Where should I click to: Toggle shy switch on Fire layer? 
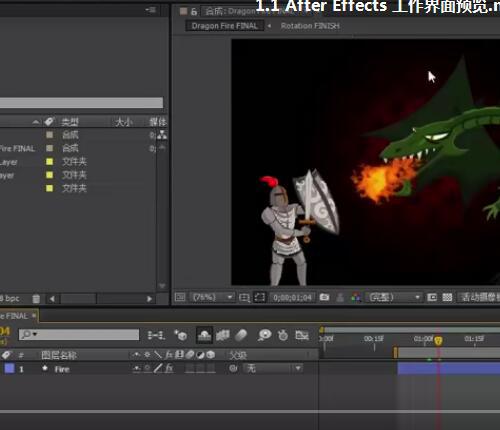[x=137, y=369]
